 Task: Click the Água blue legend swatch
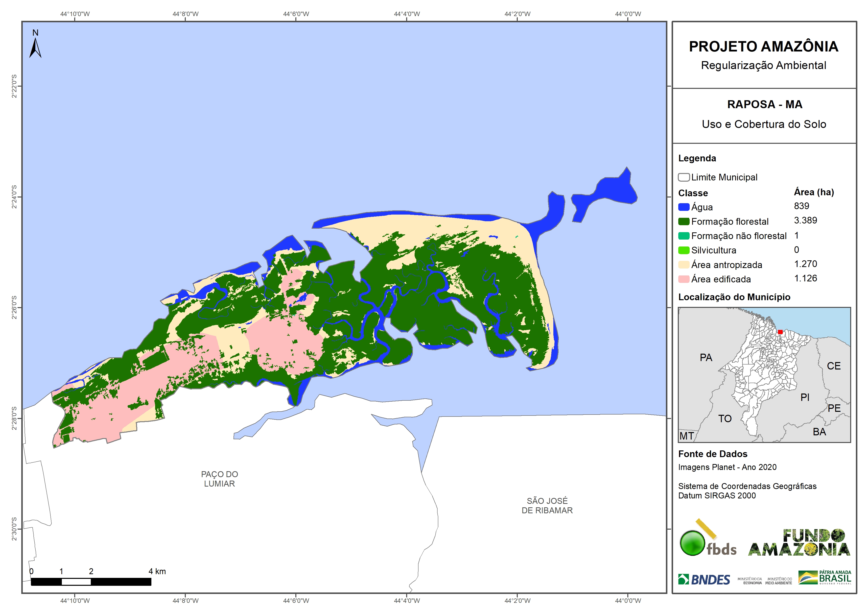[x=683, y=207]
